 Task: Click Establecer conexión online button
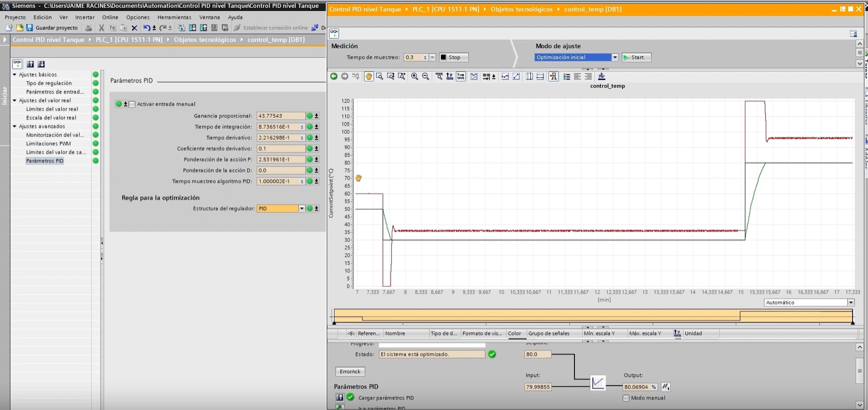coord(271,28)
